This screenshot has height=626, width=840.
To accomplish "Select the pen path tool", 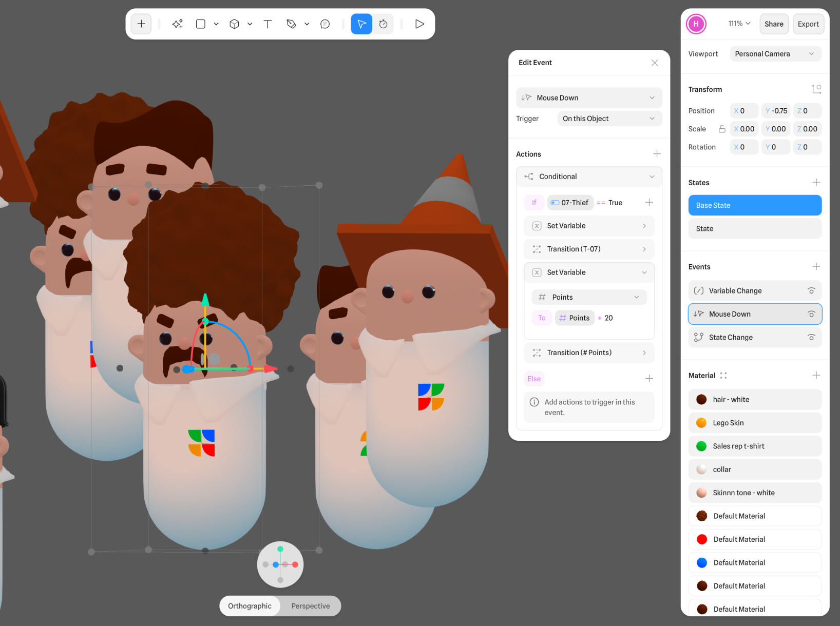I will (x=291, y=24).
